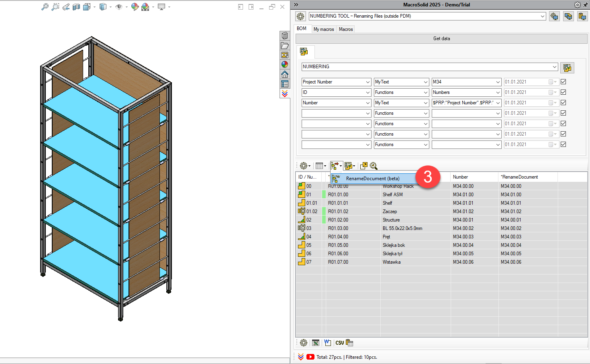Select the Shelf ASM row
The image size is (590, 364).
(441, 195)
